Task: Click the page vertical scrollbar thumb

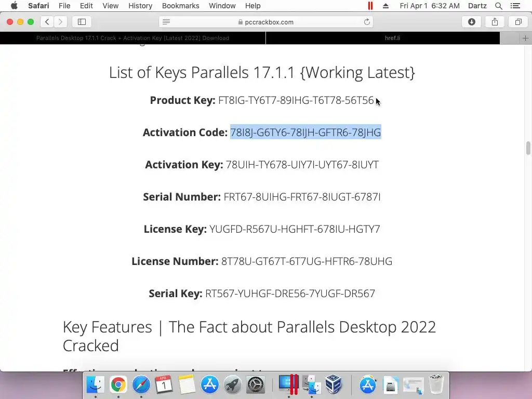Action: click(x=528, y=148)
